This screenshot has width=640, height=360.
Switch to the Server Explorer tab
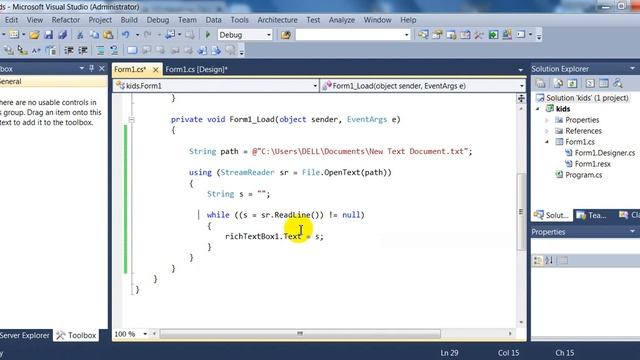click(25, 336)
